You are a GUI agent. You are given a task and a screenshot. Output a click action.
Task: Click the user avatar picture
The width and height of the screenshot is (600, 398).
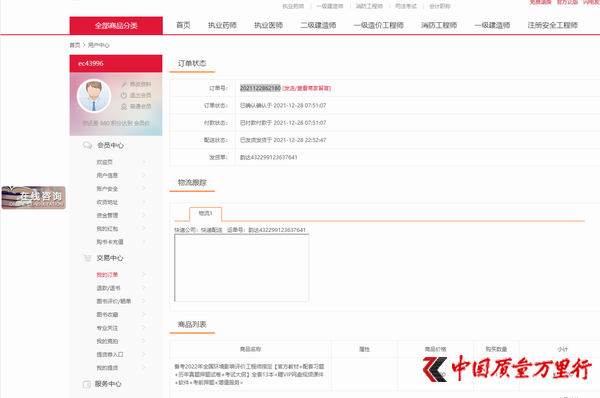pos(94,96)
